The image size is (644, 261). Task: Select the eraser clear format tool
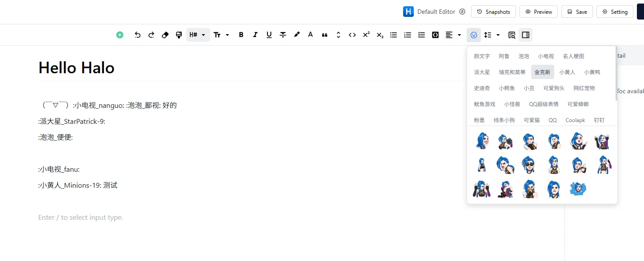pyautogui.click(x=165, y=35)
